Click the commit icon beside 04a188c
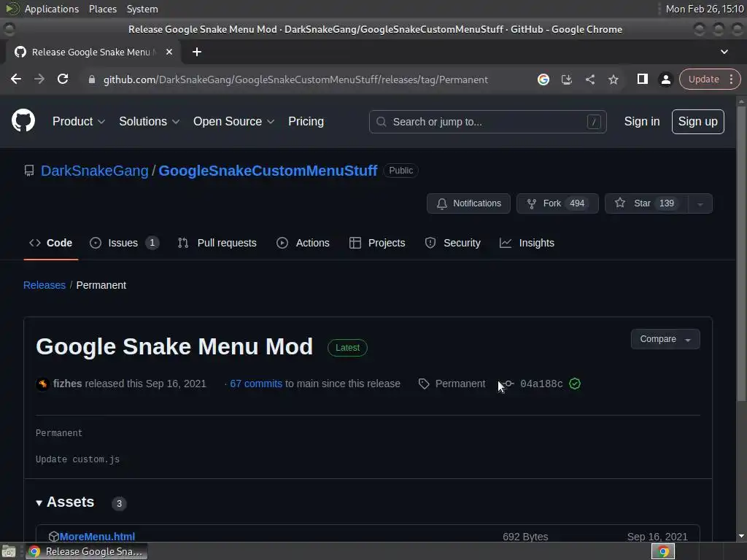 coord(508,384)
